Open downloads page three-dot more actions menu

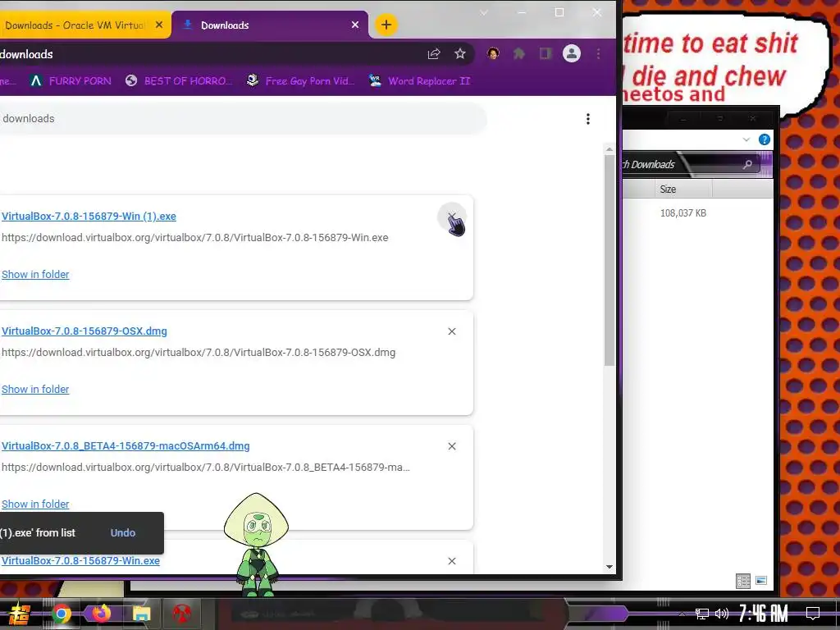(x=587, y=119)
